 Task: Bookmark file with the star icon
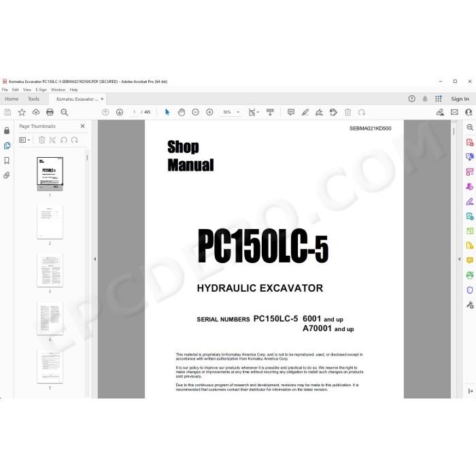pos(22,112)
